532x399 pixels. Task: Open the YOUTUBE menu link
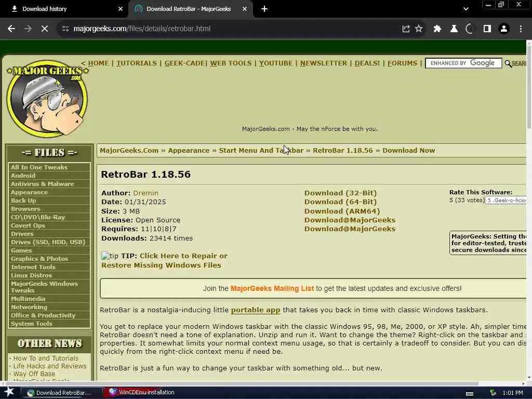coord(276,63)
